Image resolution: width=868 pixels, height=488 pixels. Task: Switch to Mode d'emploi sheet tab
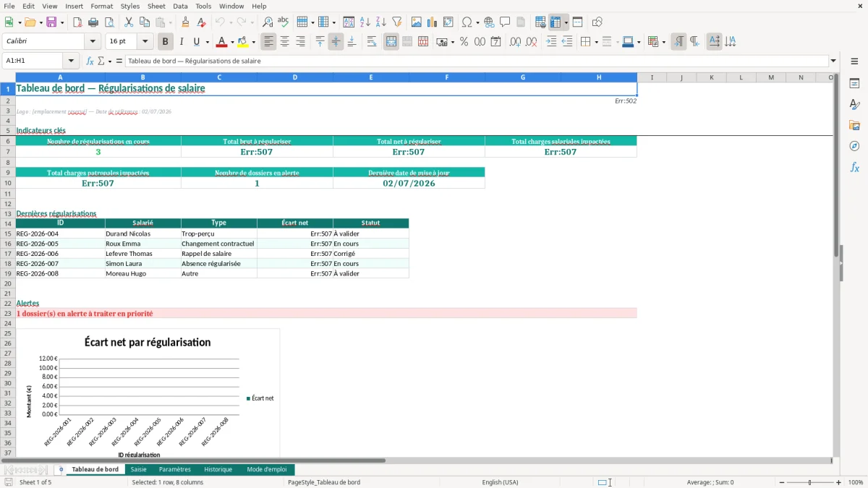pos(267,469)
